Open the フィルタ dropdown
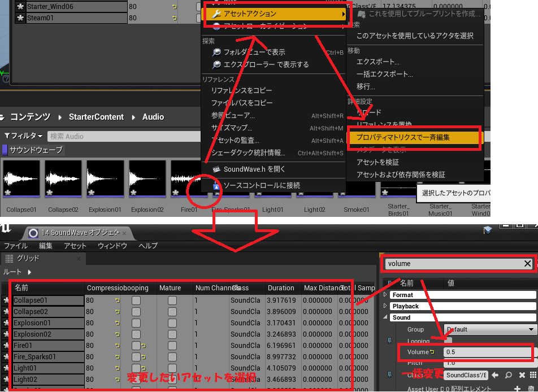538x392 pixels. (x=23, y=136)
